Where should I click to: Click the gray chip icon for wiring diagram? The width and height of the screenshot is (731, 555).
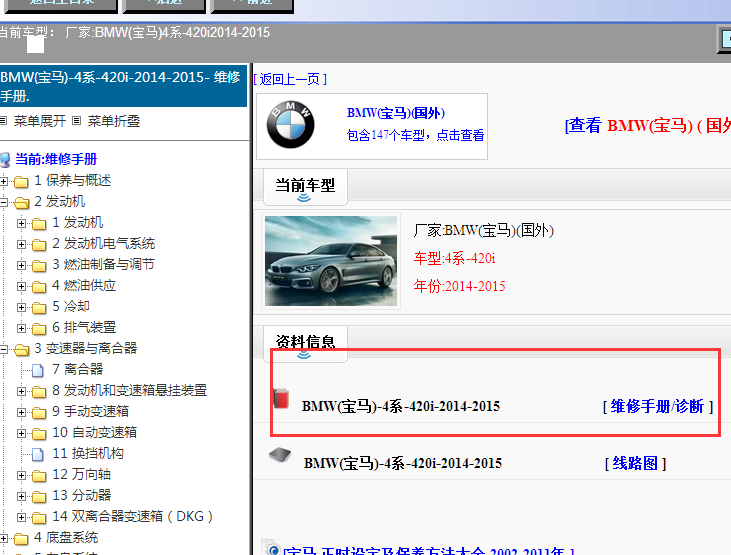[280, 455]
